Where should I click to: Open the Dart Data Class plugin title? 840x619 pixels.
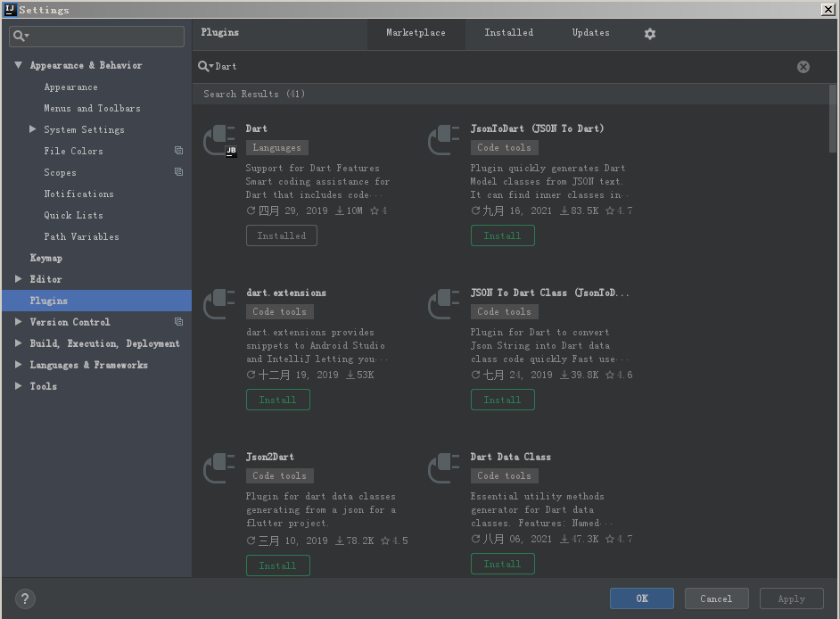(x=511, y=457)
